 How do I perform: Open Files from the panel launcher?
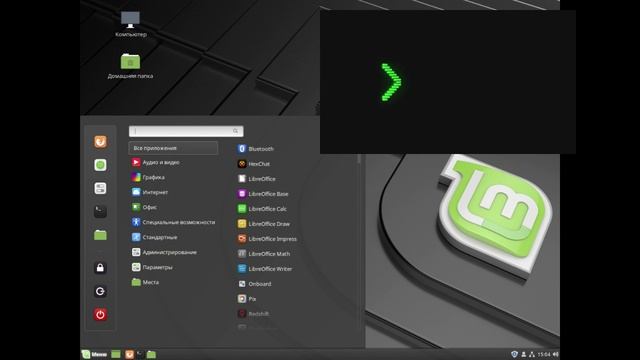[151, 354]
